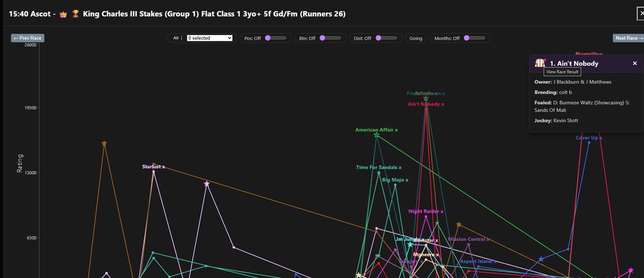Image resolution: width=644 pixels, height=278 pixels.
Task: Click the All runners button
Action: [x=175, y=38]
